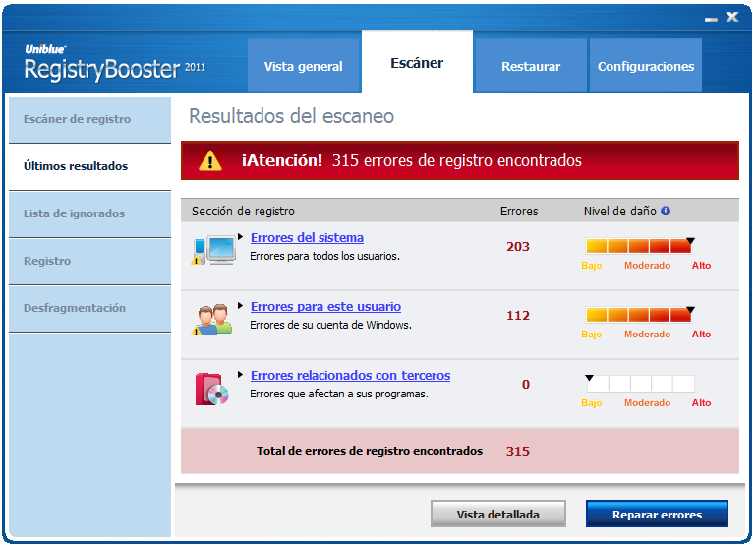Click the yellow warning triangle in red banner
This screenshot has width=756, height=548.
pyautogui.click(x=210, y=160)
